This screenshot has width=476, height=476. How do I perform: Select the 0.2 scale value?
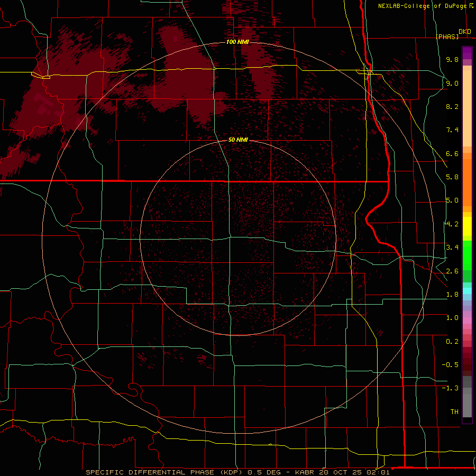(x=452, y=342)
